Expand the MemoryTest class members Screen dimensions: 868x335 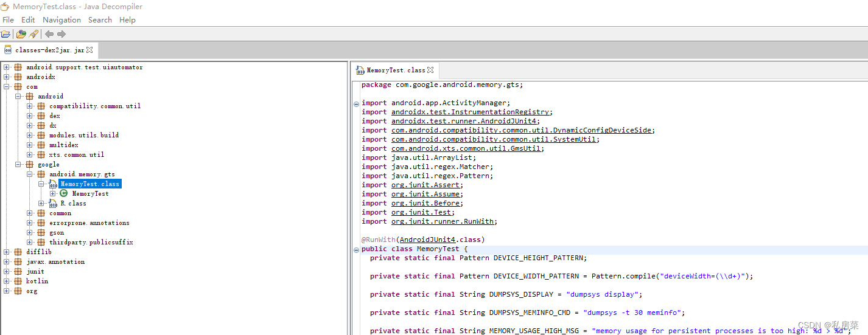tap(53, 193)
